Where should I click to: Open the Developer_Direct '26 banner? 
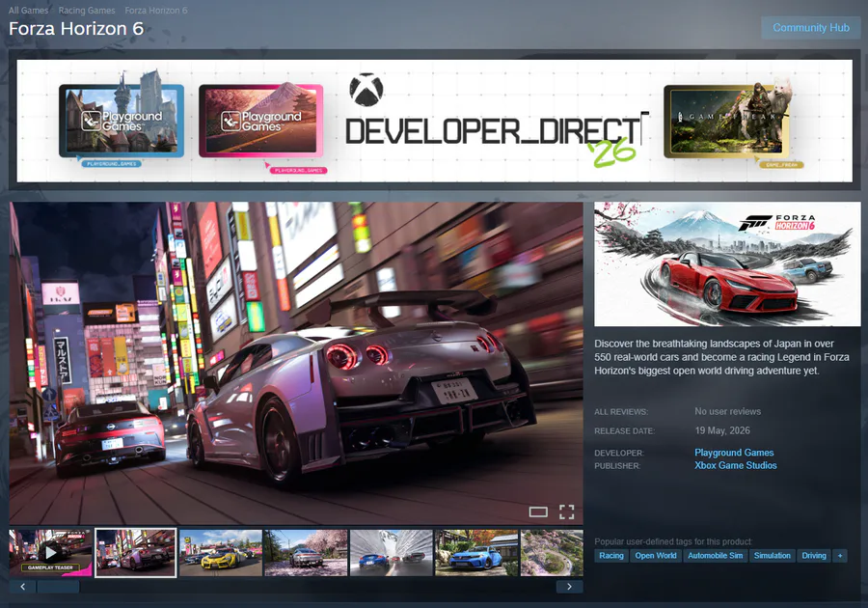pos(435,121)
